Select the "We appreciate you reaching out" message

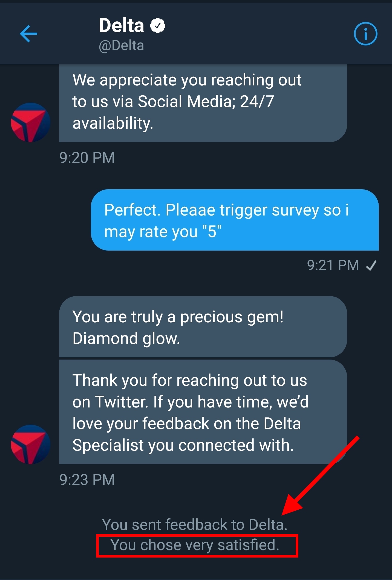[x=203, y=102]
